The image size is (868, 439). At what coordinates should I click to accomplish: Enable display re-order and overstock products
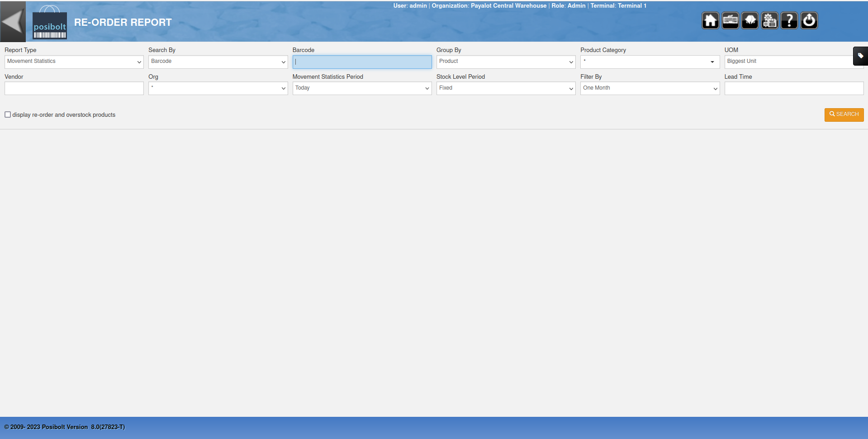(8, 115)
